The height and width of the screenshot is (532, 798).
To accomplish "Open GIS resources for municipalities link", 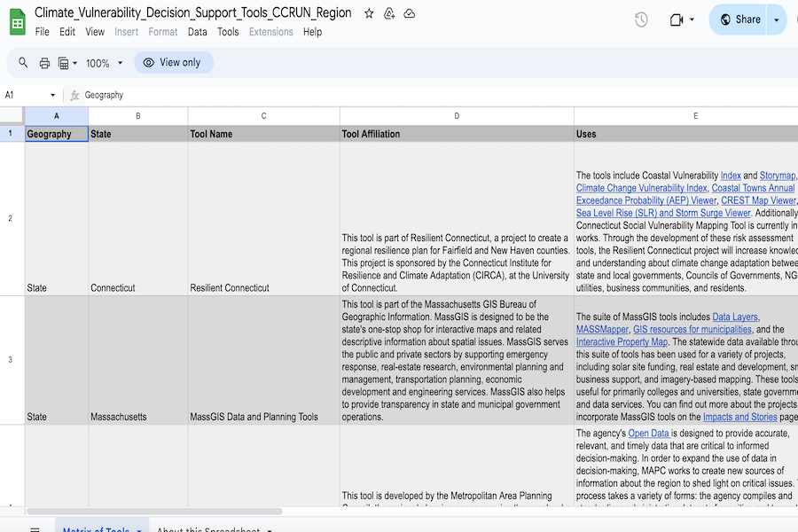I will coord(692,329).
